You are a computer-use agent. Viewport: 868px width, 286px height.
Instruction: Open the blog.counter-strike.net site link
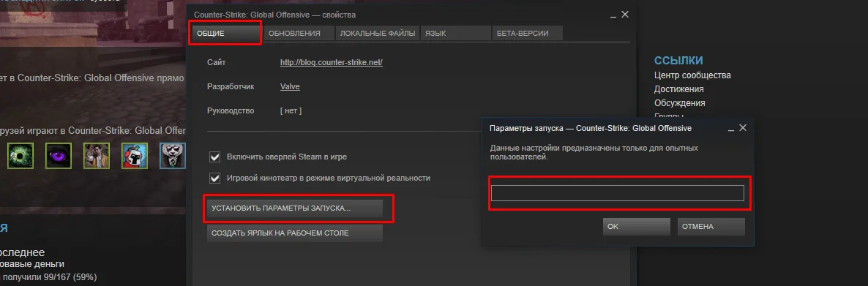coord(331,62)
